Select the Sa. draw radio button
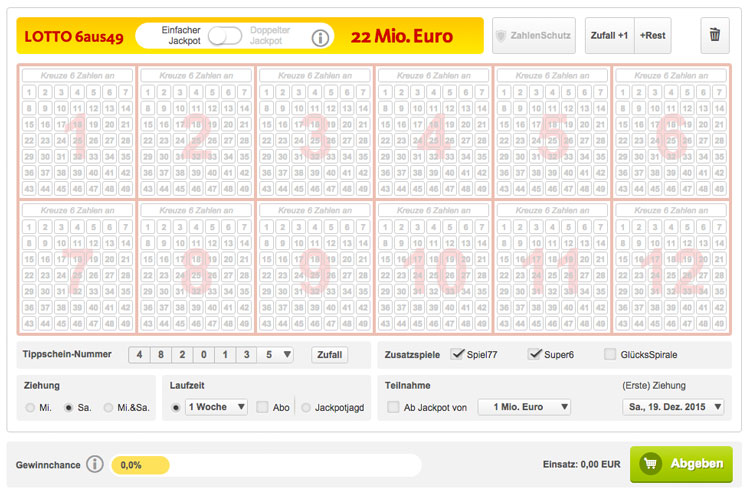This screenshot has height=494, width=750. point(69,407)
